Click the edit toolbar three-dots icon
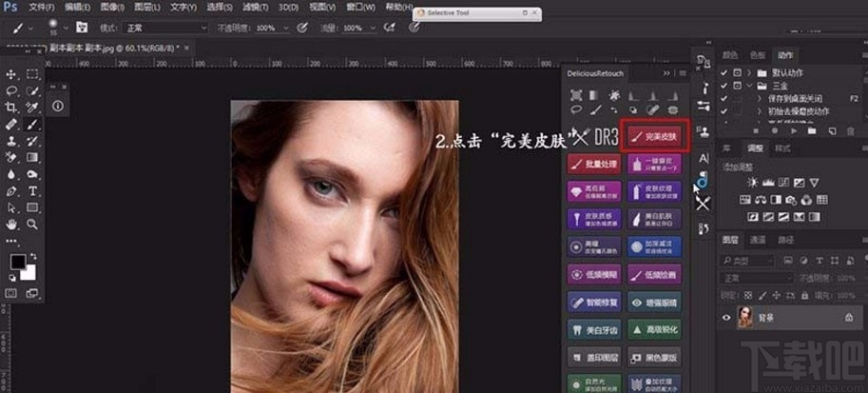Screen dimensions: 868x393 coord(11,241)
